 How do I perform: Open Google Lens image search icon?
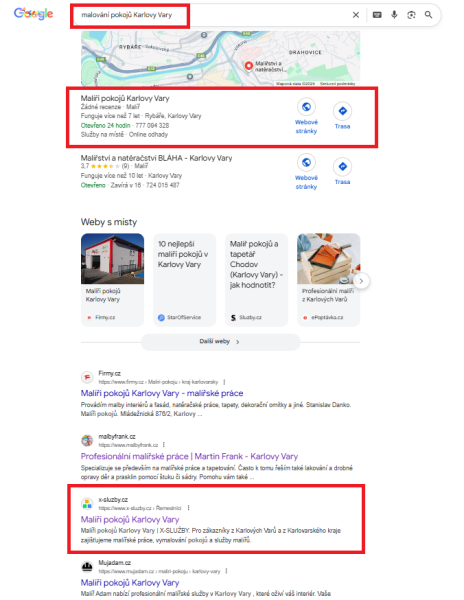click(411, 15)
